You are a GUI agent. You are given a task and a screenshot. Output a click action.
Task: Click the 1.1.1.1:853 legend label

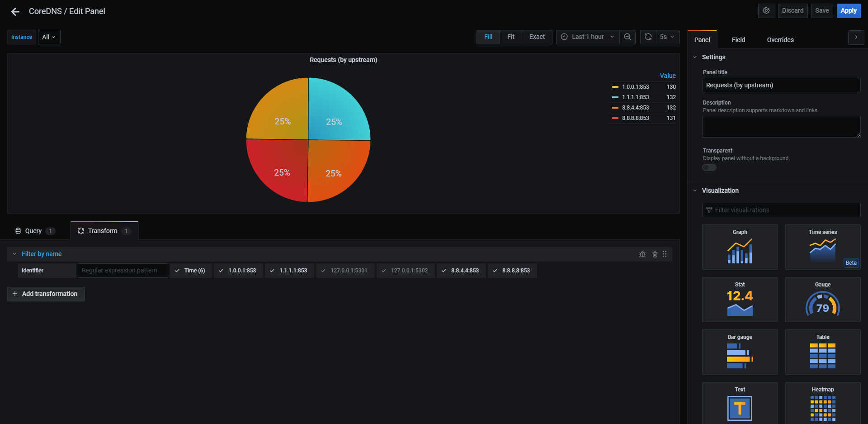point(635,97)
